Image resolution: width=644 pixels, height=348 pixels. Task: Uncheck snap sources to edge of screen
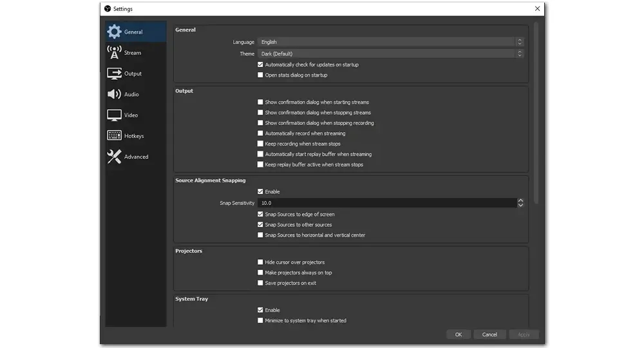(260, 214)
